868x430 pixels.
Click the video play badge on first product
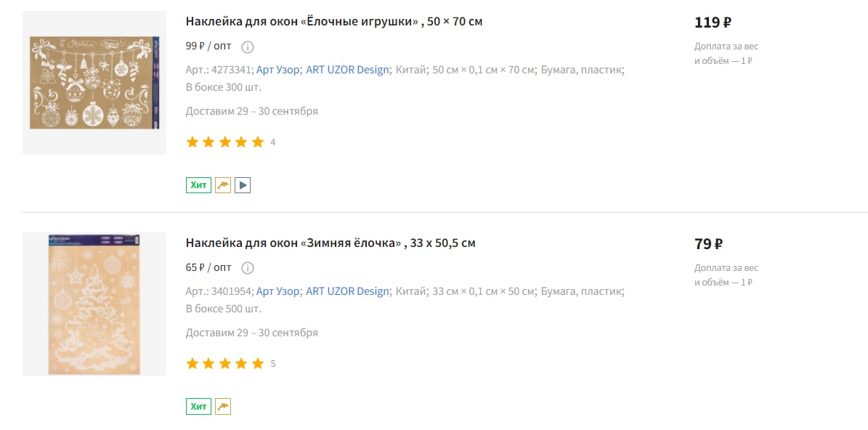click(x=243, y=185)
